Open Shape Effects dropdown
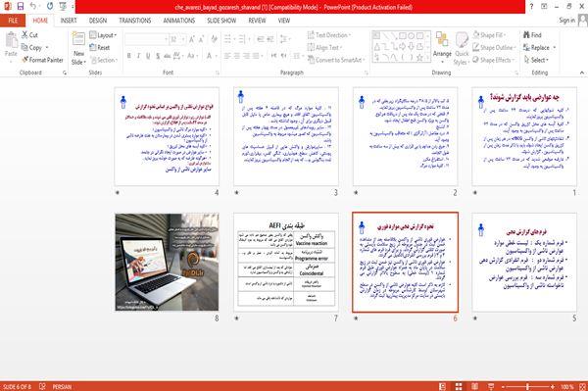This screenshot has height=391, width=588. 494,60
